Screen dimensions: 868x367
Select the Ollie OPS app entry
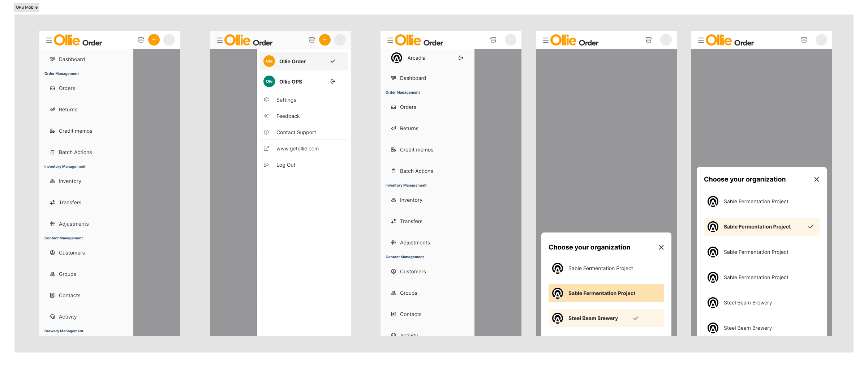pos(304,81)
